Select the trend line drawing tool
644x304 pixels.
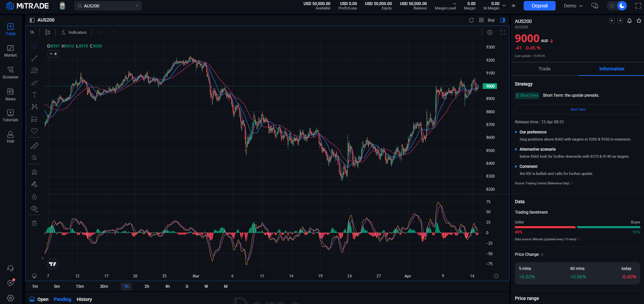tap(34, 58)
